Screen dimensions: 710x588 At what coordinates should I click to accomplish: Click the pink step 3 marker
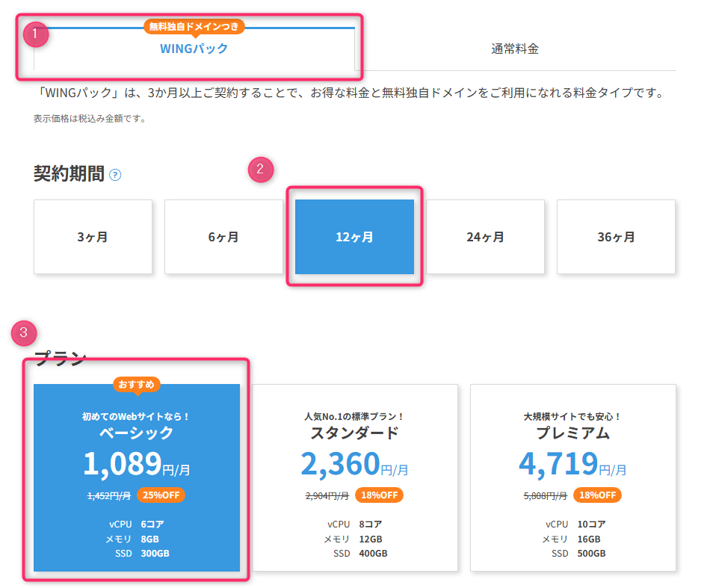25,332
